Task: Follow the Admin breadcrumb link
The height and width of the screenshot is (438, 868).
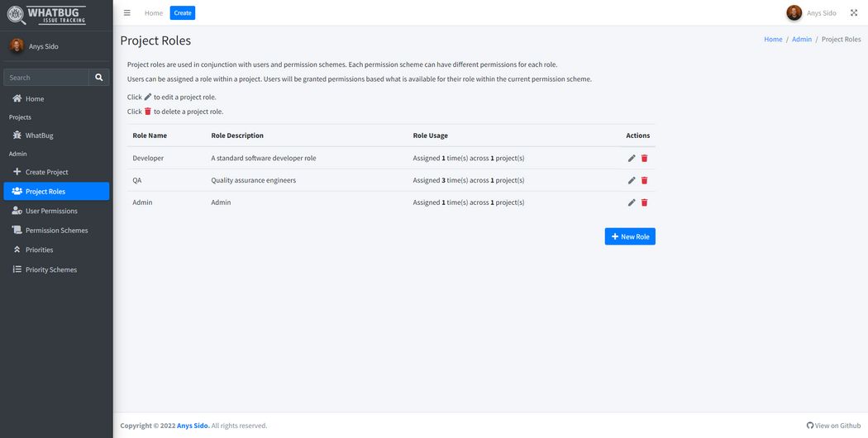Action: click(802, 40)
